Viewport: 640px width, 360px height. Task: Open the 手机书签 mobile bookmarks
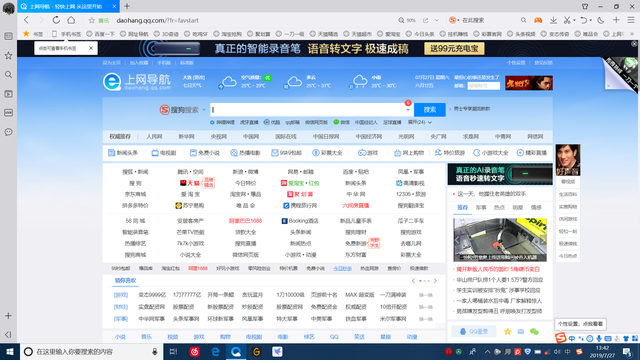[x=67, y=34]
